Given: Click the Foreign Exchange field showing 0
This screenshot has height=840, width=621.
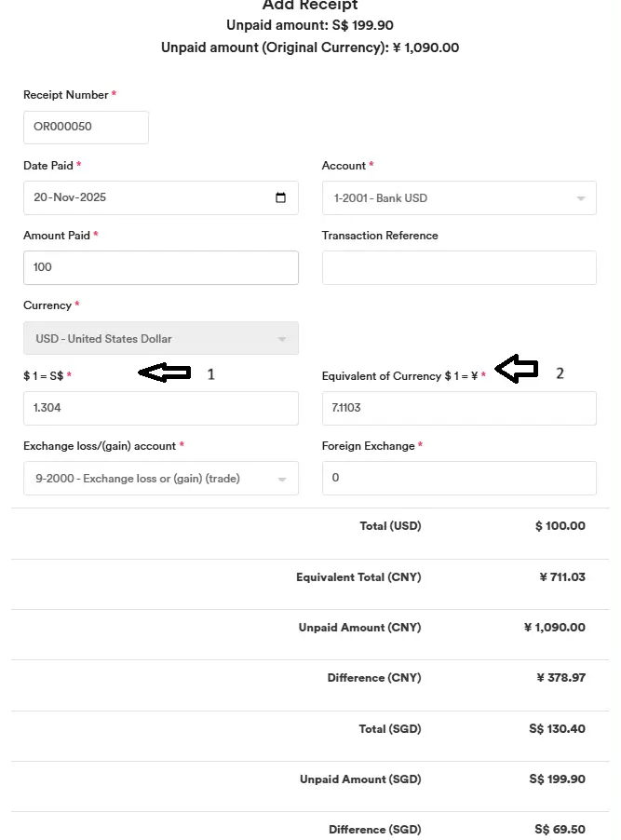Looking at the screenshot, I should pos(459,478).
